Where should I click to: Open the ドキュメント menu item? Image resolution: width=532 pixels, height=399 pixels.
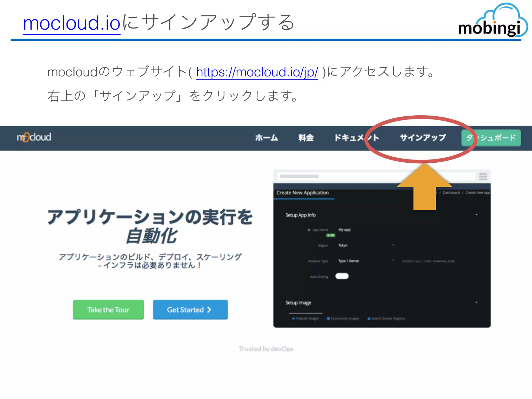point(357,138)
